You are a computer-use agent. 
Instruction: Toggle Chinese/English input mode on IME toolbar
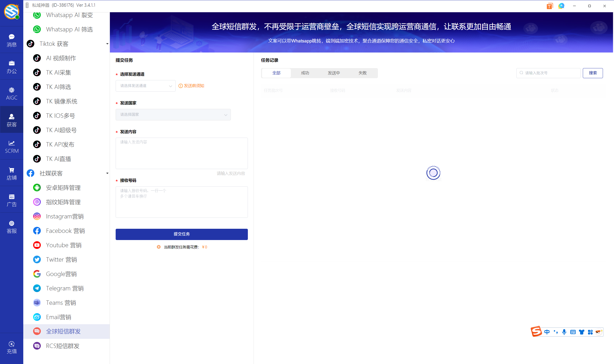click(x=547, y=332)
